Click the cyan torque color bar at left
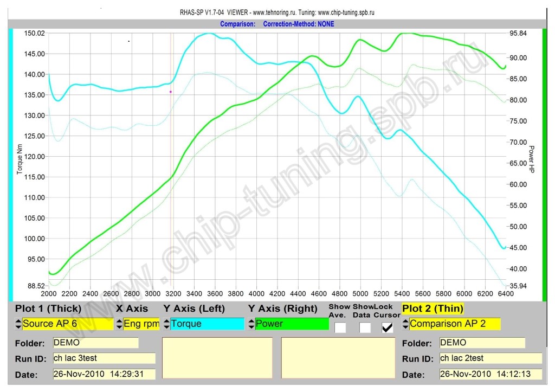Screen dimensions: 555x392 tap(10, 163)
